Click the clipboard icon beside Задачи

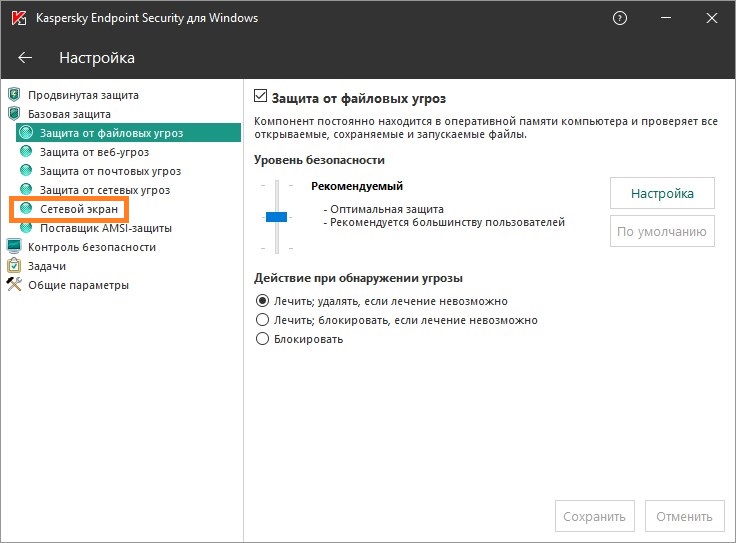14,266
